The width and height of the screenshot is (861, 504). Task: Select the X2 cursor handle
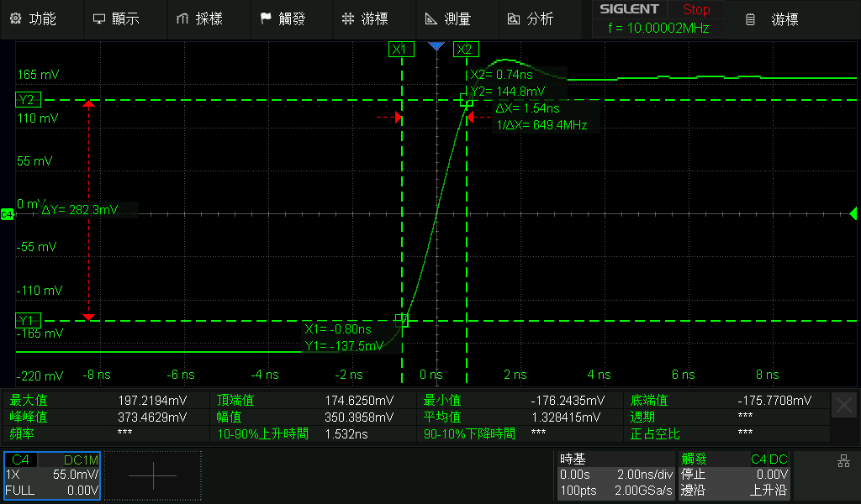point(466,50)
